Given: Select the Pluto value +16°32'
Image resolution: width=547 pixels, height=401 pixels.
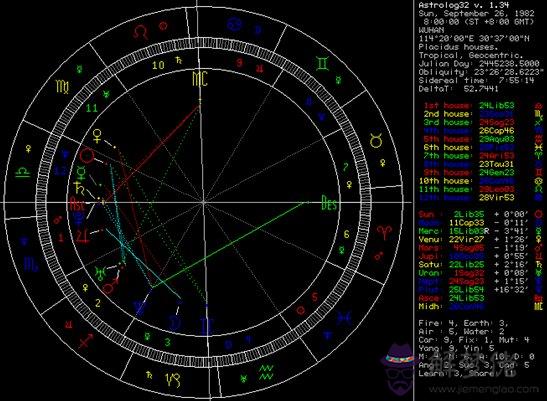Looking at the screenshot, I should pos(511,290).
